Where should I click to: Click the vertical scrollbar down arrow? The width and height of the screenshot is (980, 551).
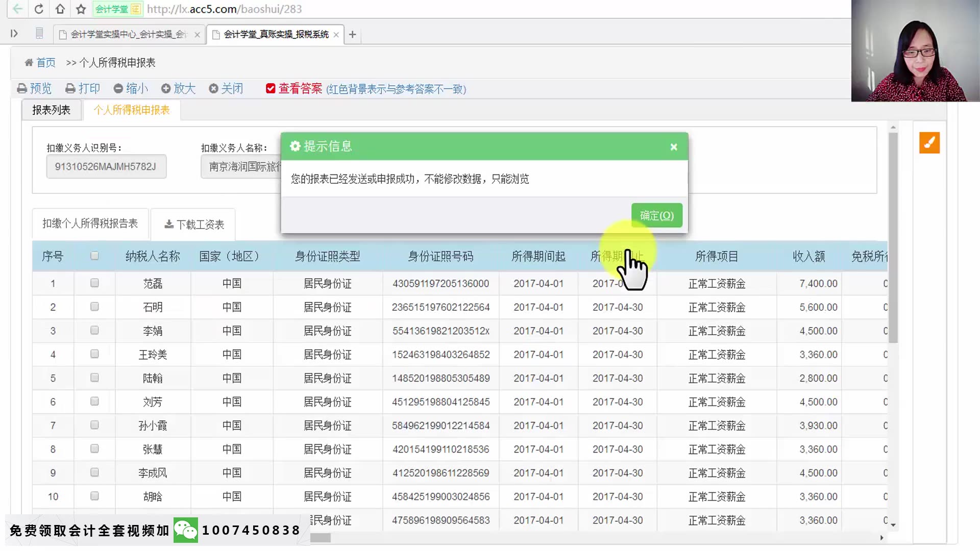893,524
